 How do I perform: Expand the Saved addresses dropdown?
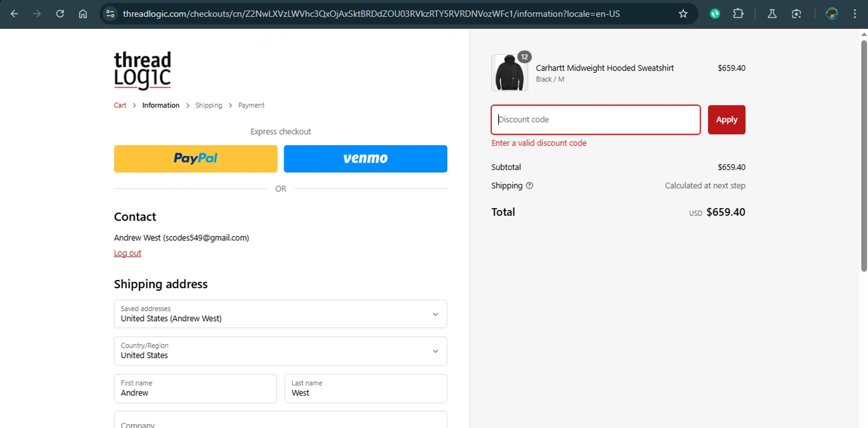pos(281,314)
